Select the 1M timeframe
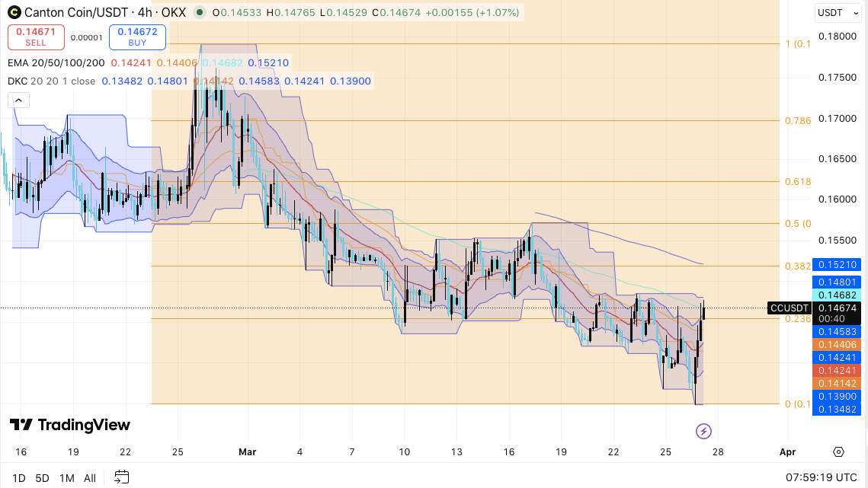This screenshot has width=868, height=488. pyautogui.click(x=67, y=477)
